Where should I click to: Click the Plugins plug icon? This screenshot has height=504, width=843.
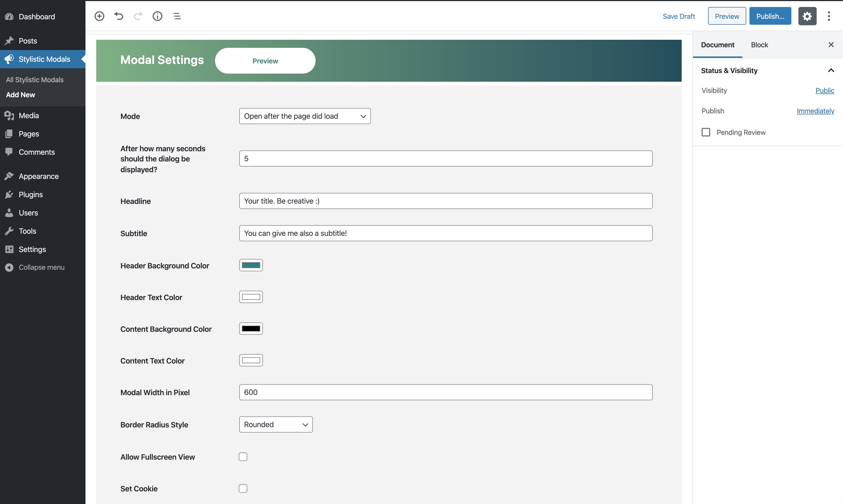pyautogui.click(x=9, y=194)
